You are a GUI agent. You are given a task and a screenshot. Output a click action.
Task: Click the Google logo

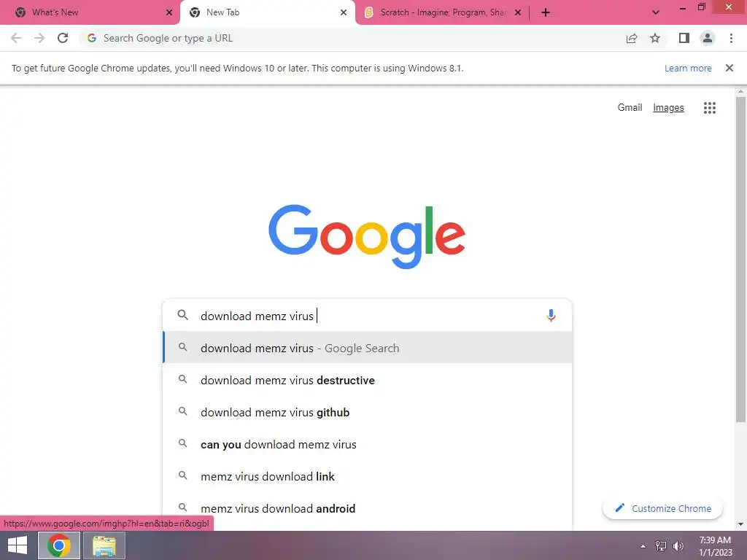pyautogui.click(x=367, y=237)
